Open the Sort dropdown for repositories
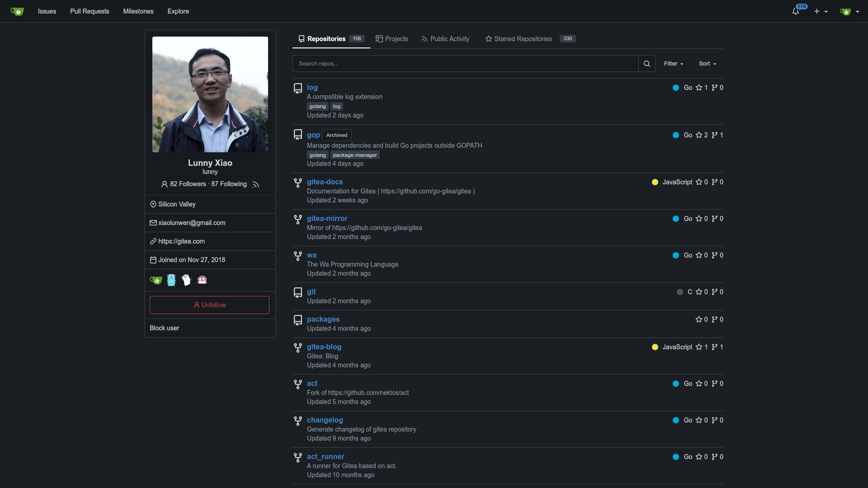Image resolution: width=868 pixels, height=488 pixels. pos(707,63)
